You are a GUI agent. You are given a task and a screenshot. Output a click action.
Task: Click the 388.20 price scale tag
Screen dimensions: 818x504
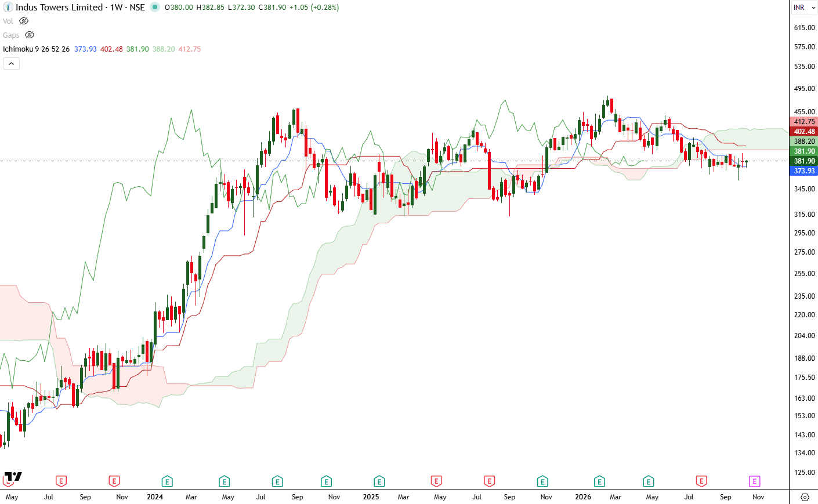804,142
